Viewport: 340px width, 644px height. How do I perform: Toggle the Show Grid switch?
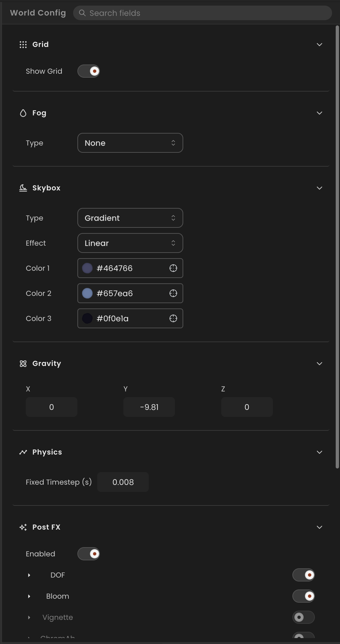click(89, 71)
